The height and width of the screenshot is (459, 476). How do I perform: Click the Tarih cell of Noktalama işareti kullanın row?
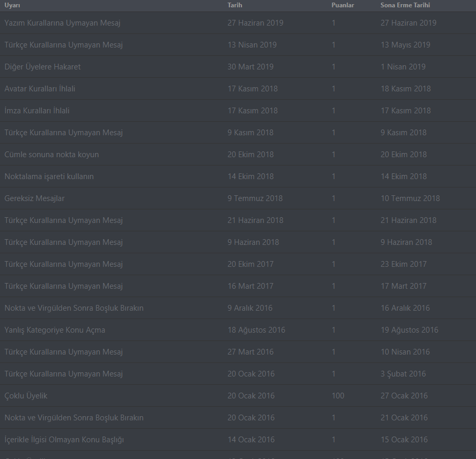[251, 176]
